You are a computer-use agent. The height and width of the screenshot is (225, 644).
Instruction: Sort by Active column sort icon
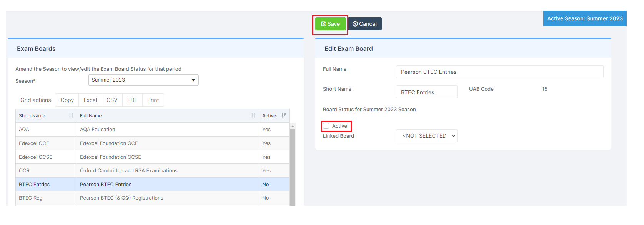click(284, 115)
